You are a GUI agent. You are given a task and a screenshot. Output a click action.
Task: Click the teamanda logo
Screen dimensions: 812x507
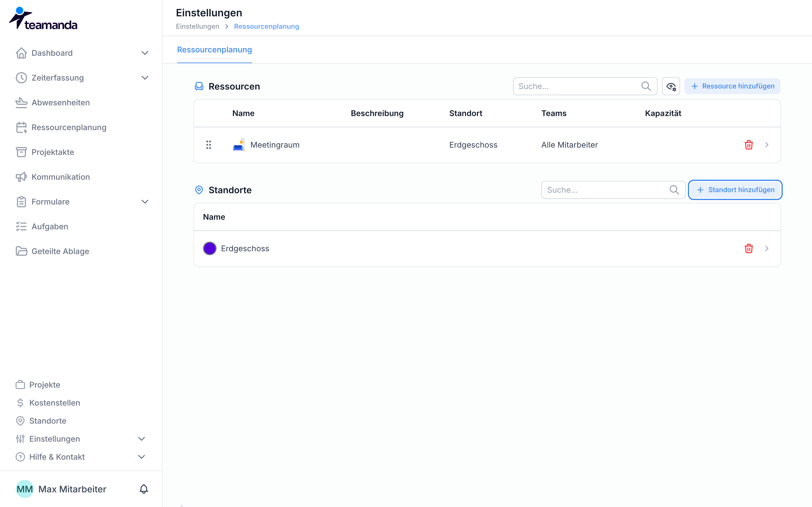[43, 18]
